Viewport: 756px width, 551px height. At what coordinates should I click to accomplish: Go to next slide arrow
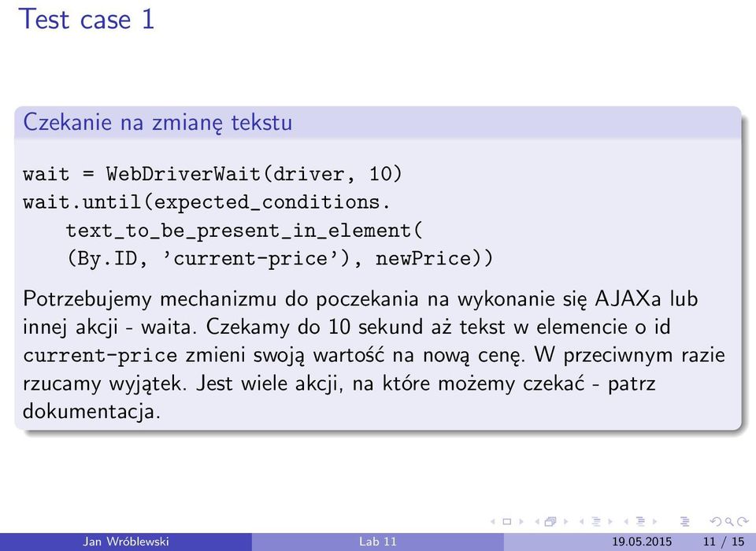point(521,522)
